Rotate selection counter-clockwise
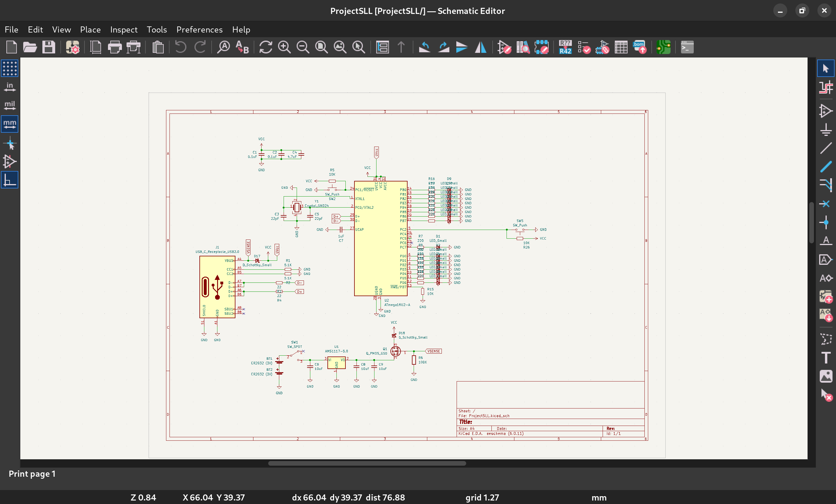The image size is (836, 504). click(424, 47)
